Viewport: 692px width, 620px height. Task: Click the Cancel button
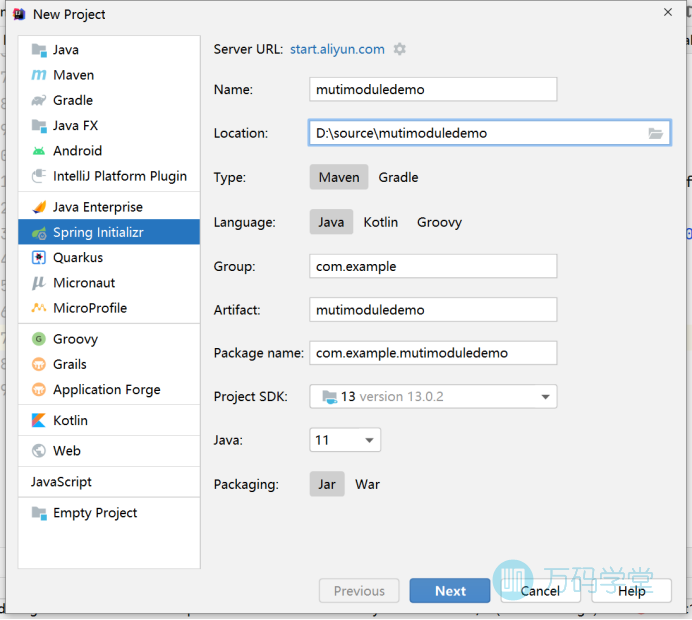pyautogui.click(x=540, y=591)
